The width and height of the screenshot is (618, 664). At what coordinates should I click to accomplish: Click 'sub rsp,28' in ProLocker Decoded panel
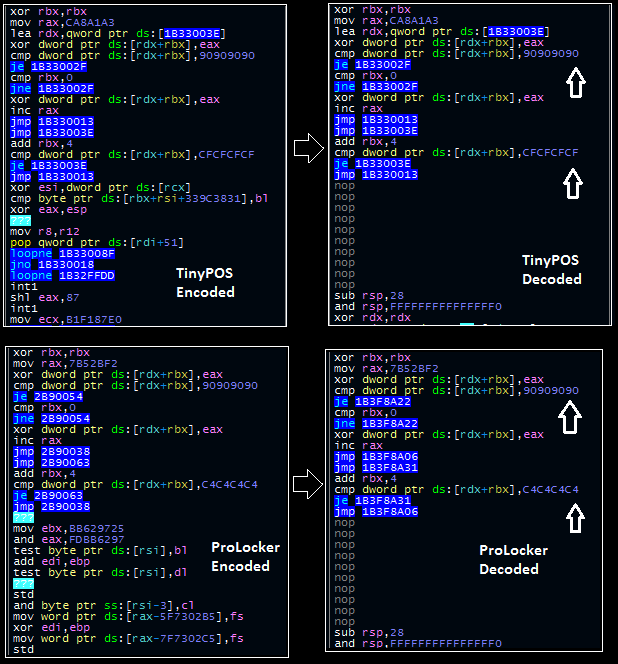(x=369, y=633)
